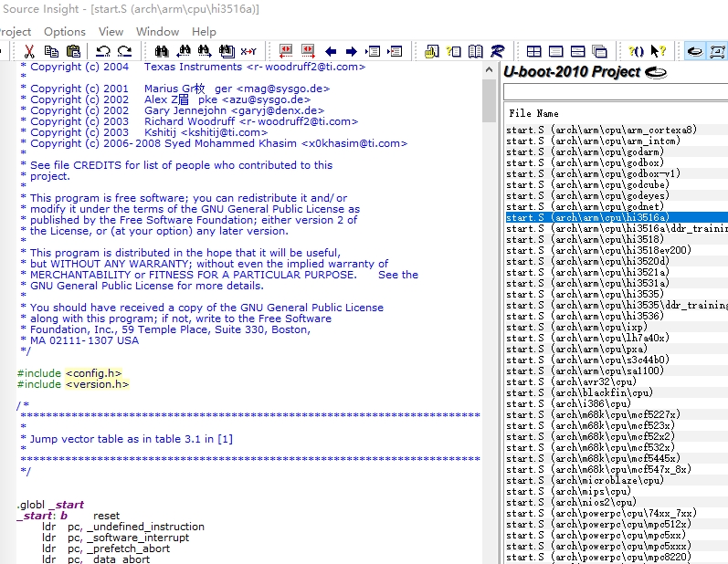Image resolution: width=728 pixels, height=564 pixels.
Task: Undo the last edit via toolbar
Action: pos(102,52)
